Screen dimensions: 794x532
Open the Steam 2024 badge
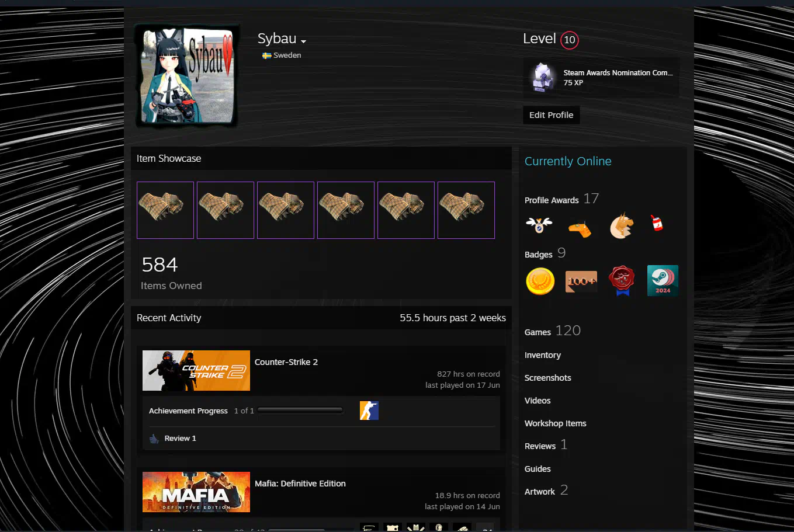(x=663, y=280)
